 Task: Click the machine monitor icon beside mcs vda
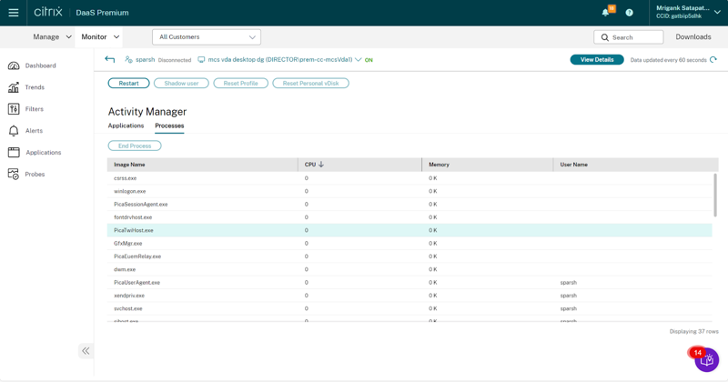201,60
